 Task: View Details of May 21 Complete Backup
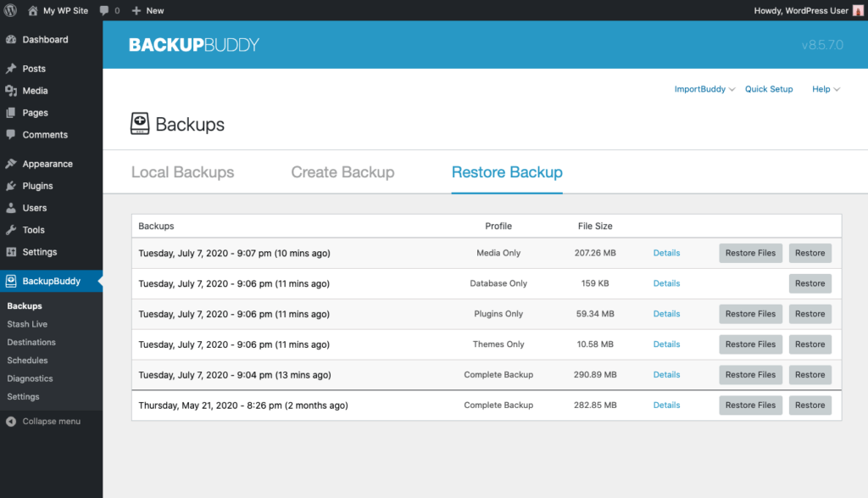(x=666, y=406)
